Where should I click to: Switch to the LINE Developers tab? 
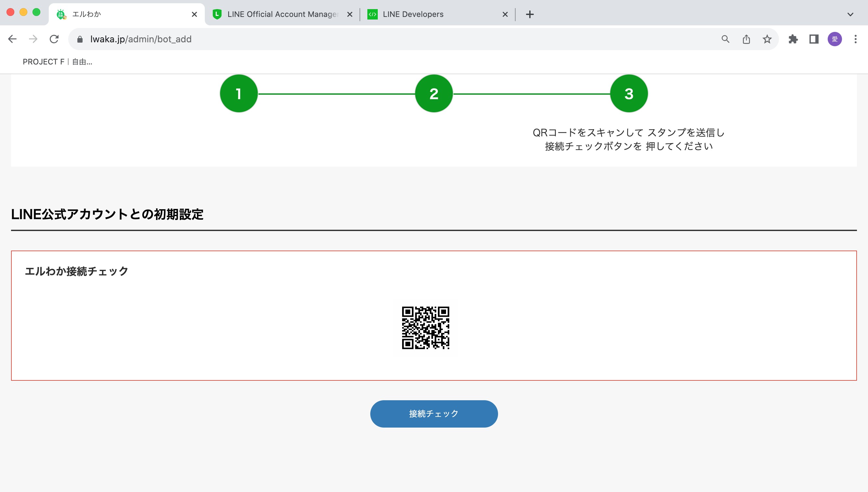tap(438, 14)
